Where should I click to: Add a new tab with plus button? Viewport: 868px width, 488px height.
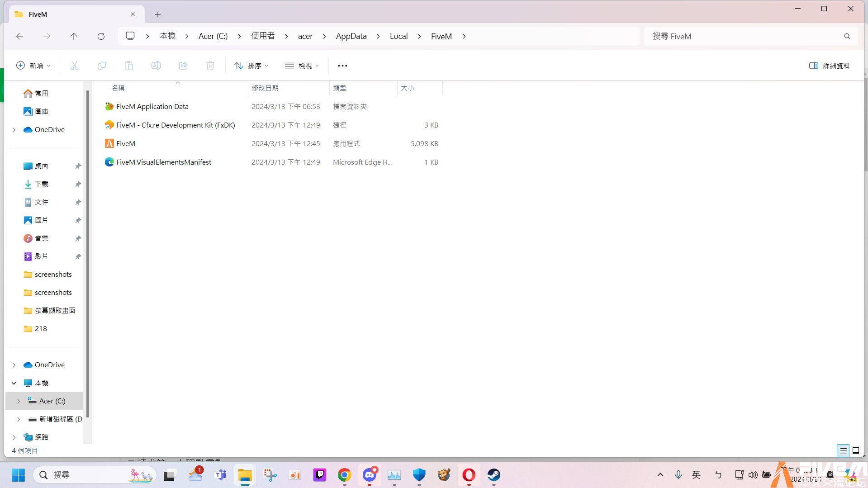[x=158, y=14]
